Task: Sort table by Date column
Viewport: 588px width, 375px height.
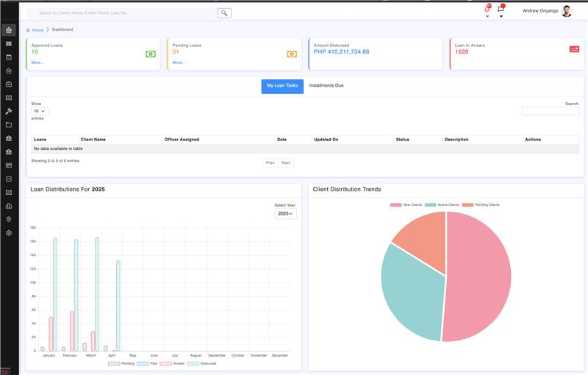Action: coord(293,140)
